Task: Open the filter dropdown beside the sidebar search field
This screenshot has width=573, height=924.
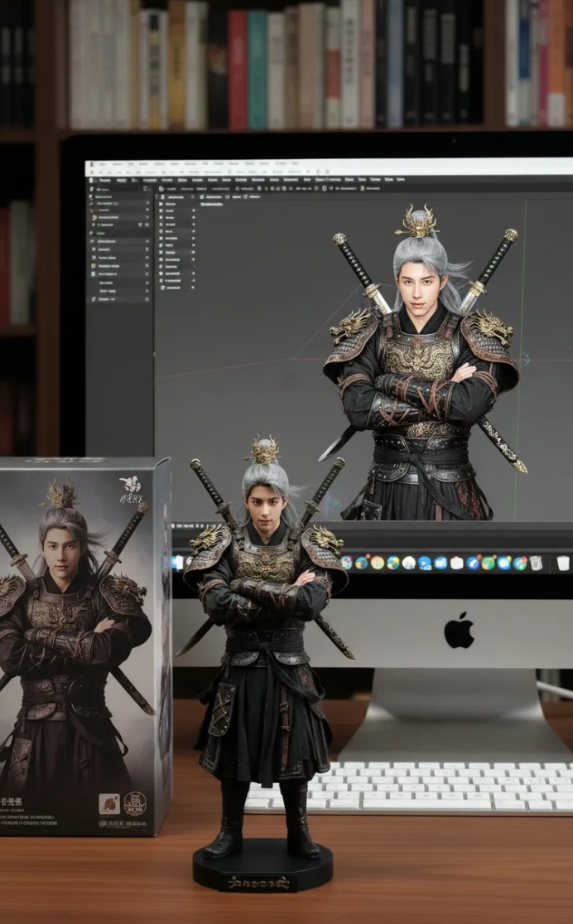Action: (146, 189)
